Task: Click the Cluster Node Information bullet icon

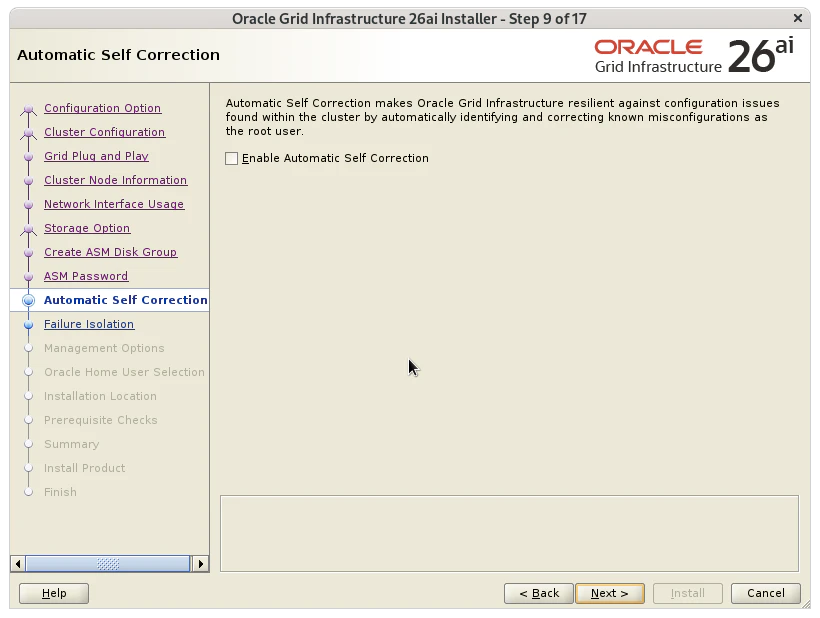Action: point(29,180)
